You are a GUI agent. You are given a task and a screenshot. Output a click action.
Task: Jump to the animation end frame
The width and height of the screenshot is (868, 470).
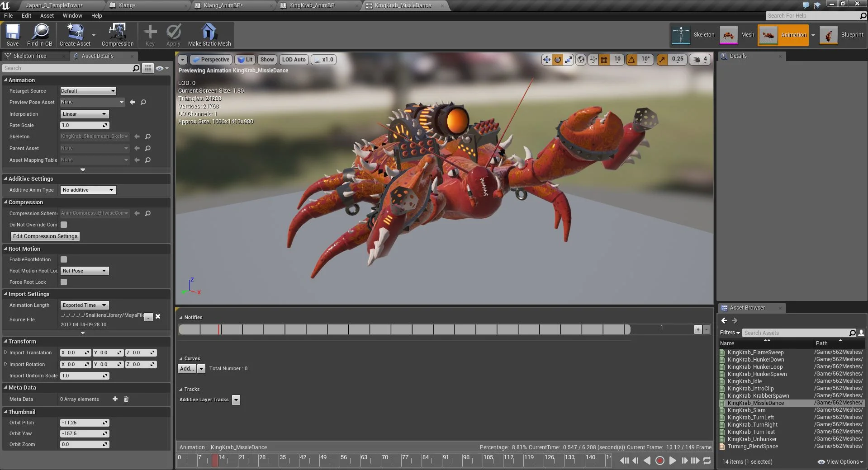(695, 461)
